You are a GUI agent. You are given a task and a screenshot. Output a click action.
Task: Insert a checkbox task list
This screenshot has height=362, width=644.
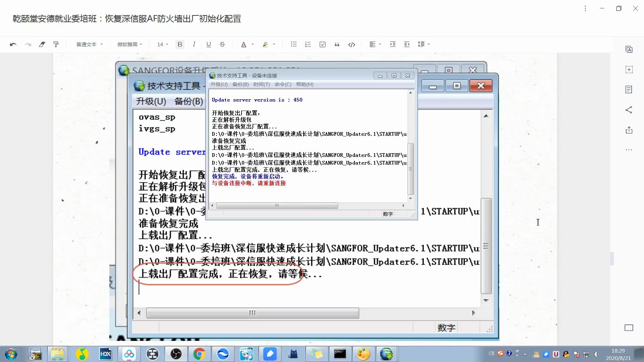pyautogui.click(x=323, y=44)
